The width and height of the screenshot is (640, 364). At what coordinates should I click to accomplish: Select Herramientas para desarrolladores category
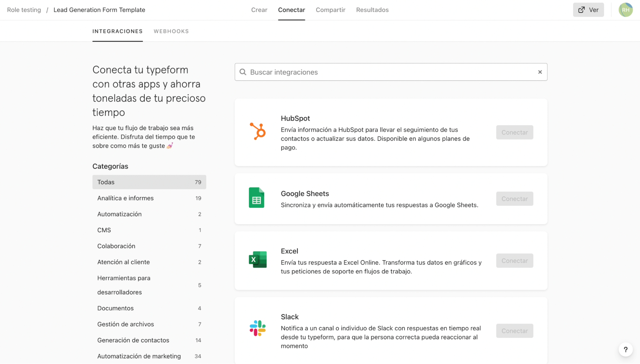[149, 285]
